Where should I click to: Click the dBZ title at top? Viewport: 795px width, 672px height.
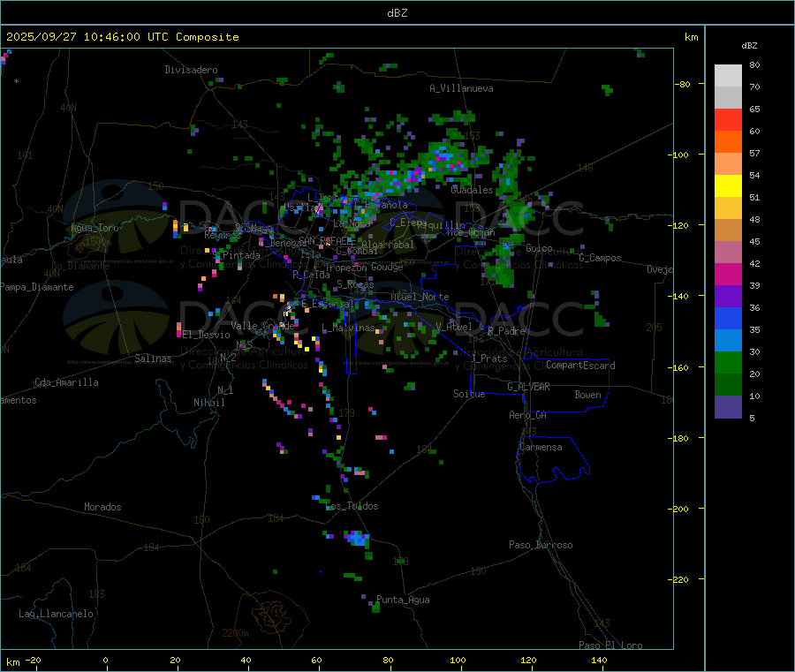coord(397,13)
